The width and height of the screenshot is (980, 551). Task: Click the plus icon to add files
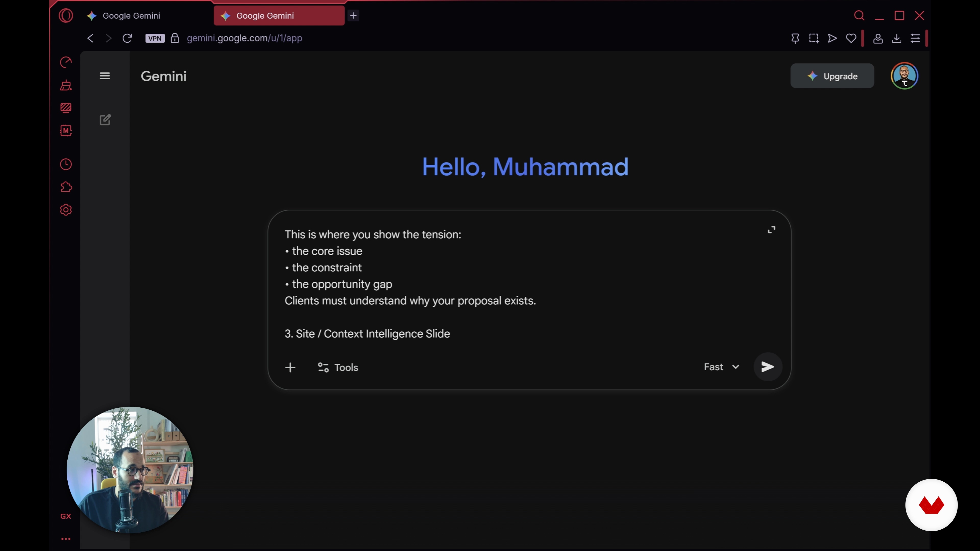click(x=290, y=367)
